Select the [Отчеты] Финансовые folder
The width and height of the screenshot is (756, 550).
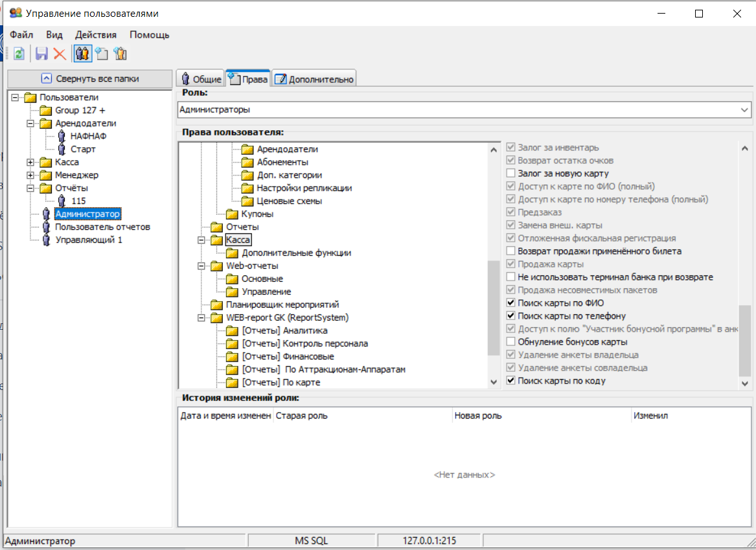coord(288,357)
